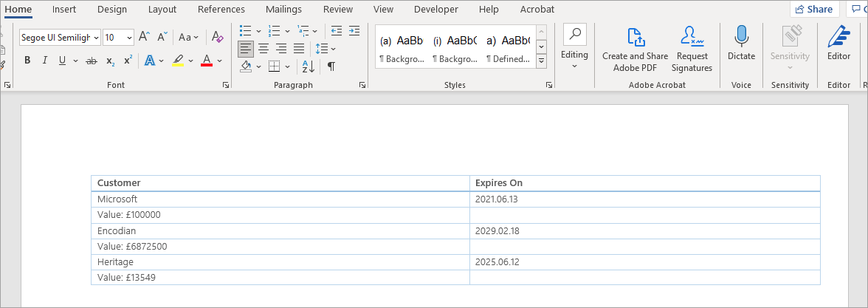The image size is (868, 308).
Task: Open the Insert tab
Action: pos(64,10)
